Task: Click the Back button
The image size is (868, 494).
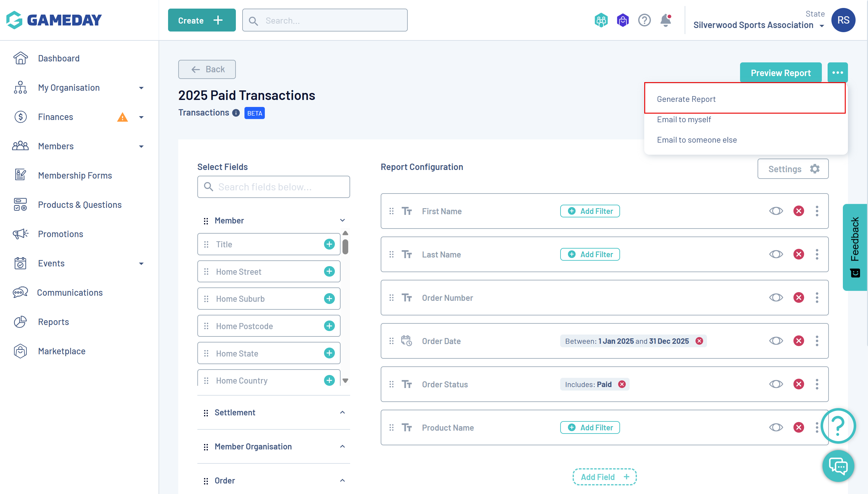Action: coord(207,69)
